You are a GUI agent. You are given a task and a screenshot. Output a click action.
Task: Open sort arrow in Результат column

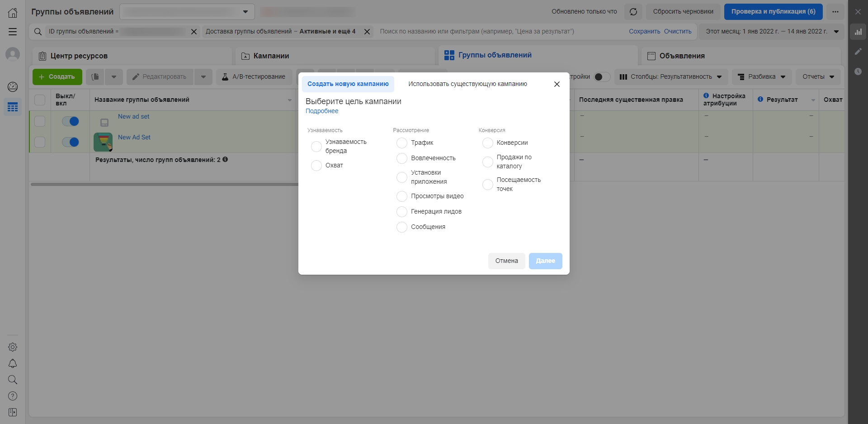813,100
